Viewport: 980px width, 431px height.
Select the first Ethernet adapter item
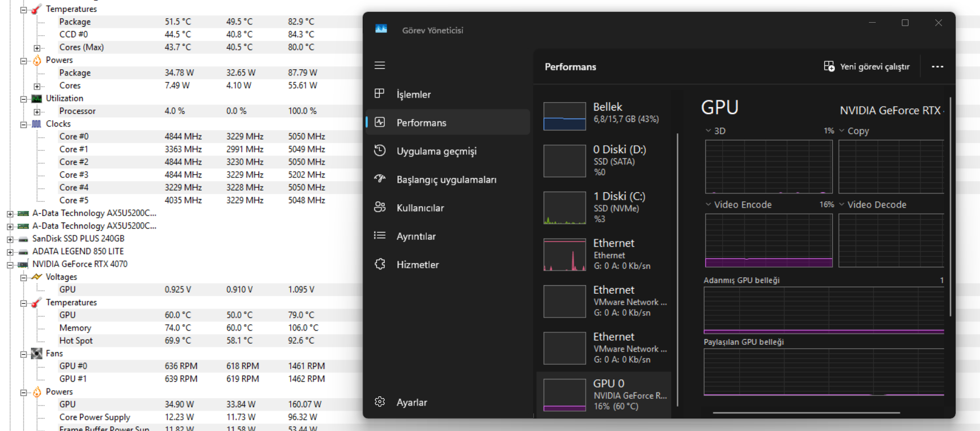[x=604, y=254]
